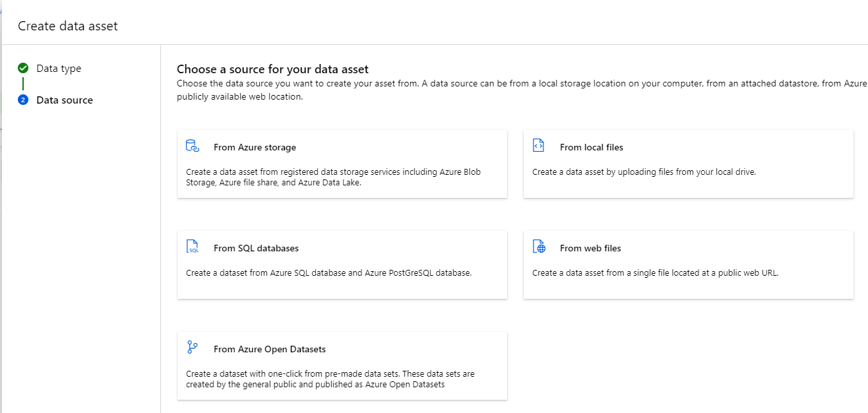The height and width of the screenshot is (413, 868).
Task: Choose the From web files title
Action: [590, 248]
